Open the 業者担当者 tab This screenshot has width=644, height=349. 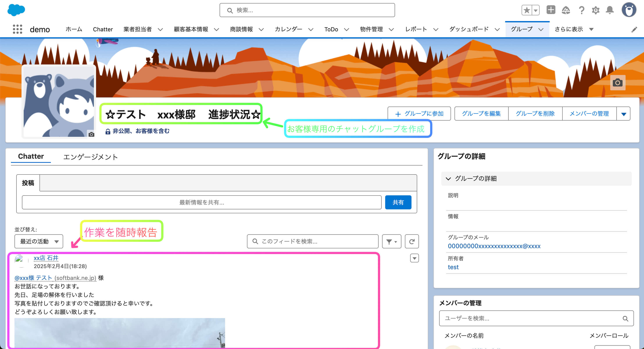(x=138, y=29)
